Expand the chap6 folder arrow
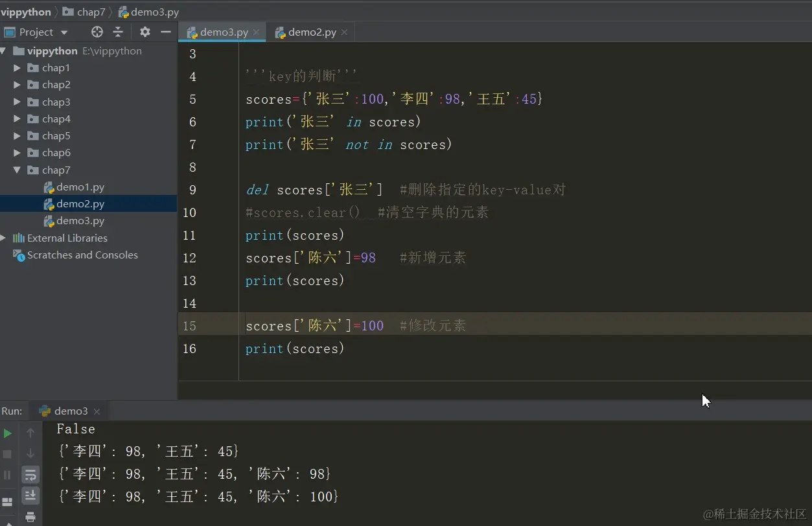This screenshot has width=812, height=526. tap(17, 152)
